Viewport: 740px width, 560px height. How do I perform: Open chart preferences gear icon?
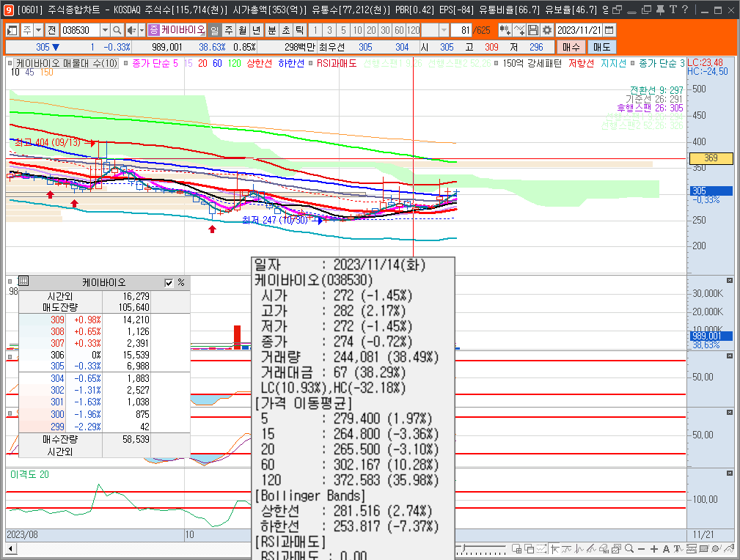pos(546,30)
